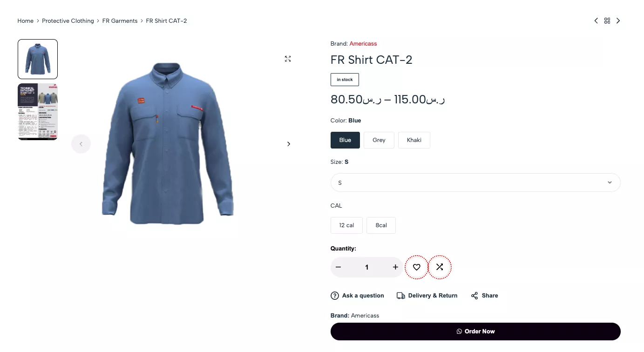Go to previous product arrow in the header
Image resolution: width=644 pixels, height=352 pixels.
coord(596,21)
